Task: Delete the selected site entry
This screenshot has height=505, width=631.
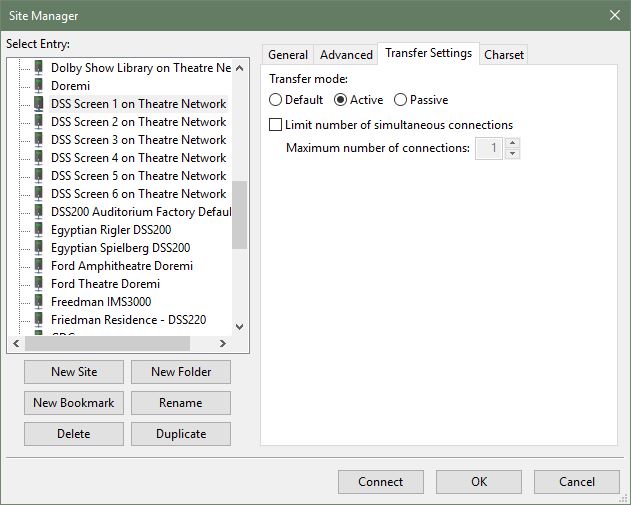Action: (x=74, y=434)
